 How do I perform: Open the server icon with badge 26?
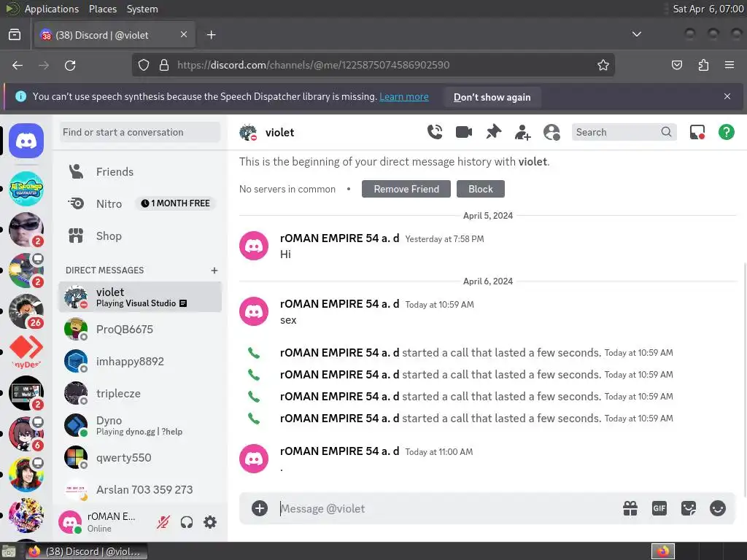pos(26,311)
